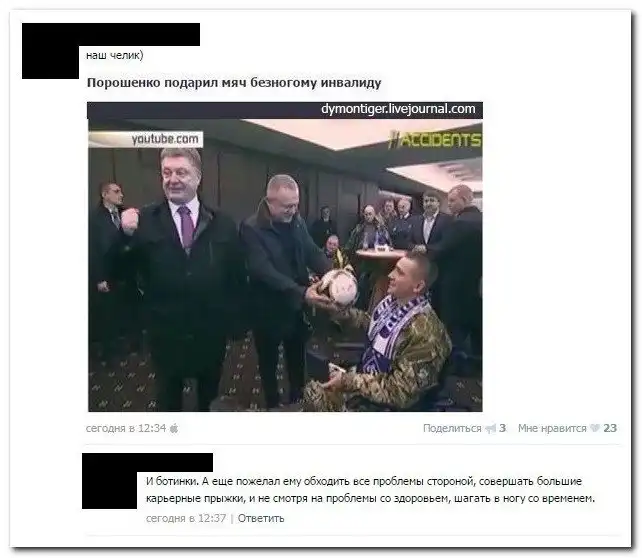Show the share count of 3

pos(502,428)
